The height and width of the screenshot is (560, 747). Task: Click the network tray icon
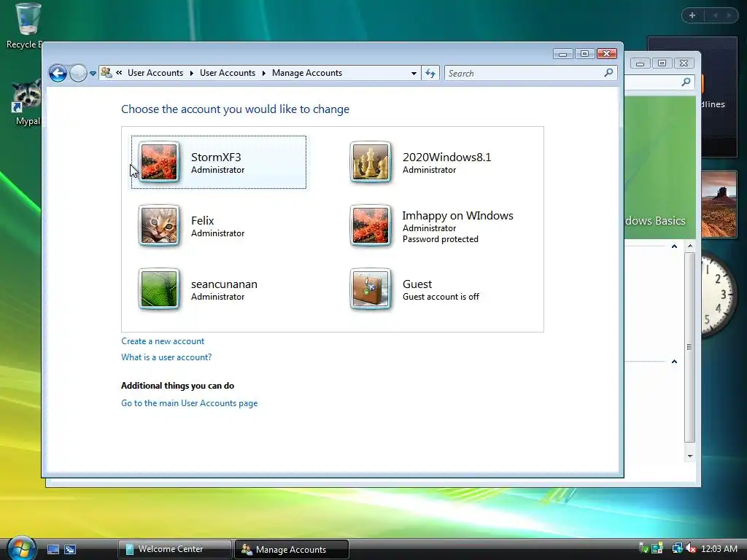pyautogui.click(x=677, y=548)
